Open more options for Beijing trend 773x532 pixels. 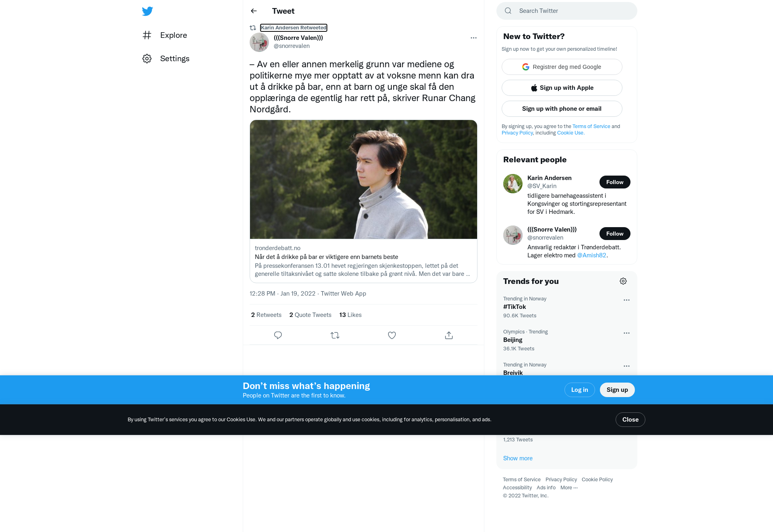click(x=626, y=333)
